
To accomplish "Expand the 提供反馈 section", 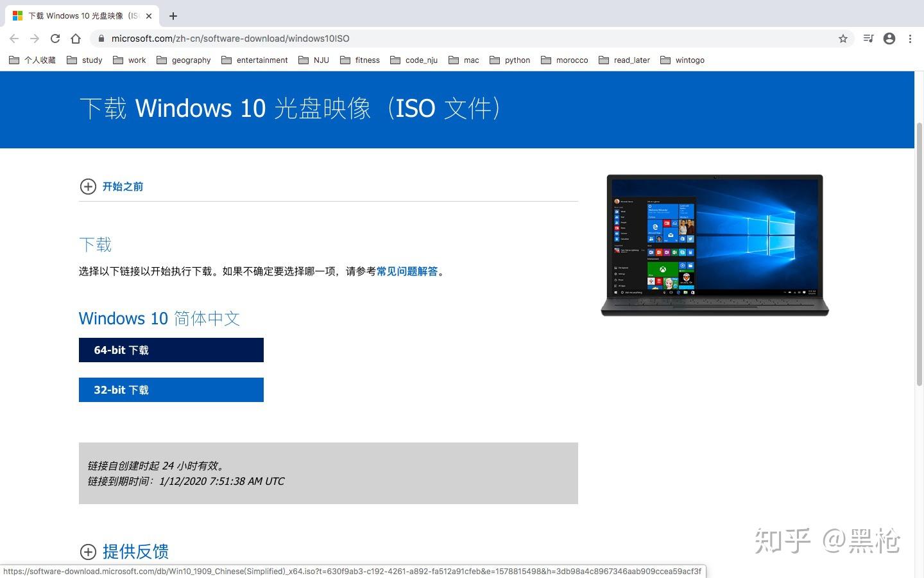I will coord(135,552).
